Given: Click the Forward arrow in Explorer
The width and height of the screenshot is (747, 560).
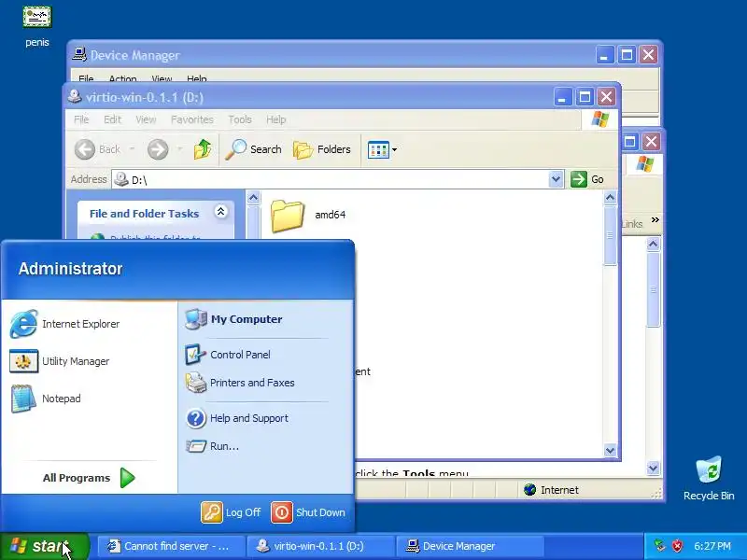Looking at the screenshot, I should coord(158,149).
